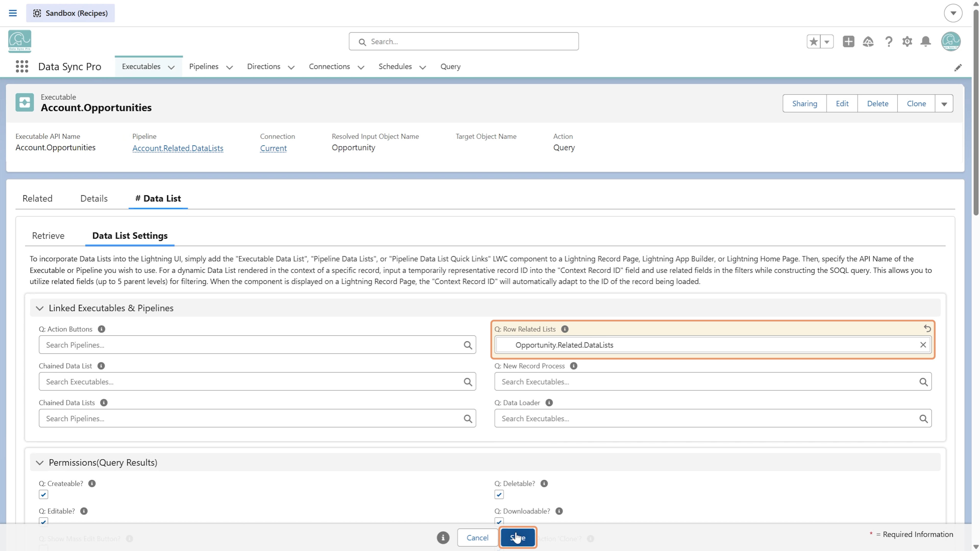Viewport: 980px width, 551px height.
Task: Click the info icon beside Action Buttons
Action: pyautogui.click(x=102, y=329)
